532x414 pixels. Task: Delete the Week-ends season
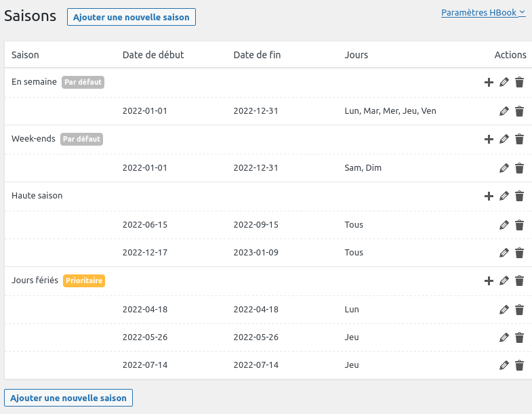click(520, 139)
